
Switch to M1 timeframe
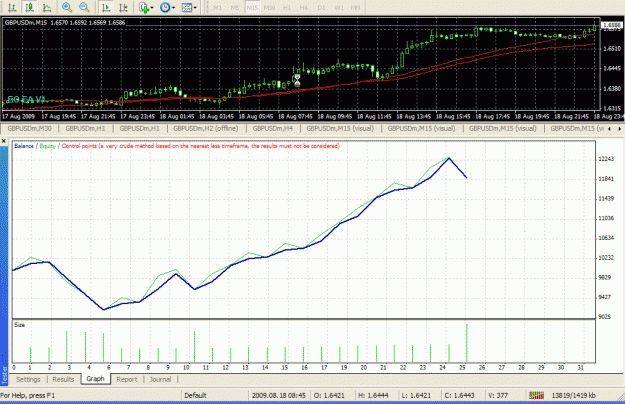point(217,8)
